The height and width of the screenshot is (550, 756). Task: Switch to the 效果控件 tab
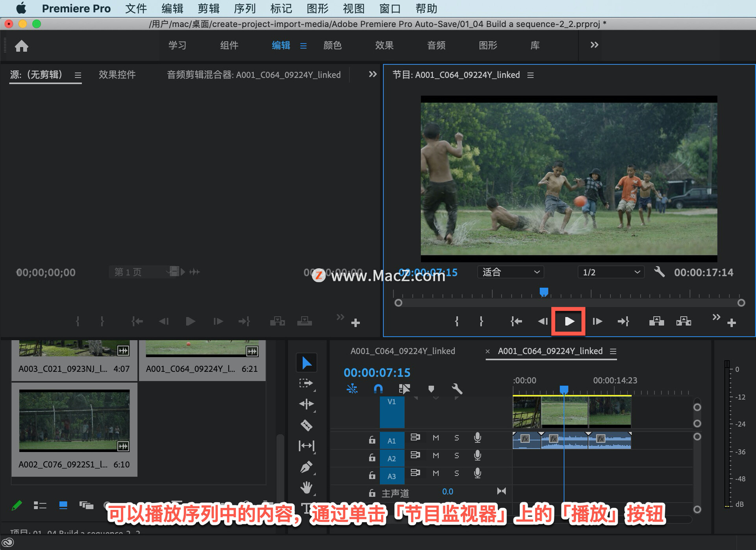(117, 75)
